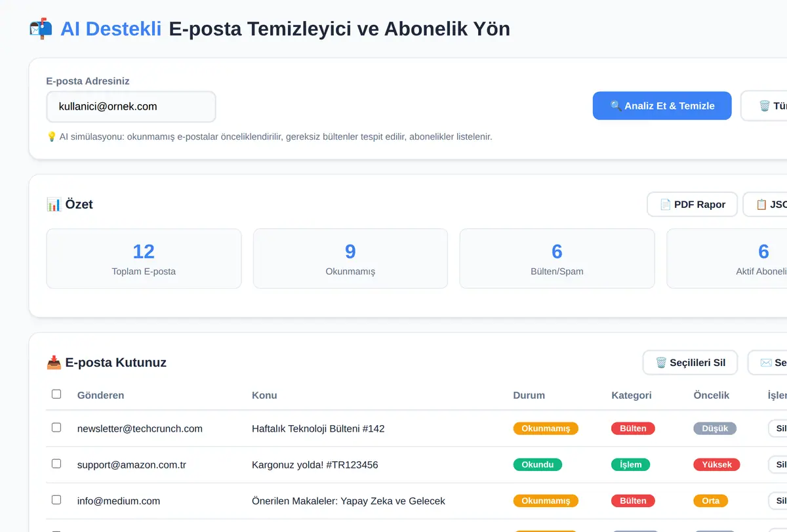
Task: Click the Aktif Abonelik summary card
Action: 727,258
